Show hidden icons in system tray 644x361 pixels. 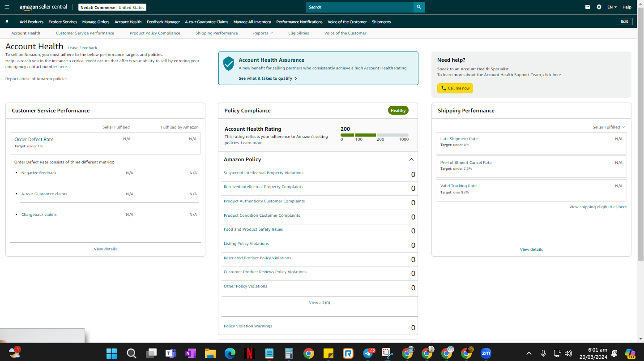(x=529, y=353)
